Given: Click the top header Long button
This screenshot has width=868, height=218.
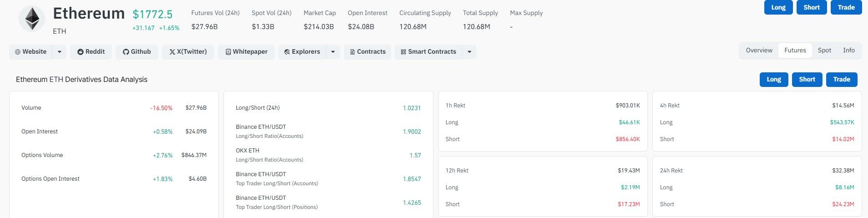Looking at the screenshot, I should (778, 7).
